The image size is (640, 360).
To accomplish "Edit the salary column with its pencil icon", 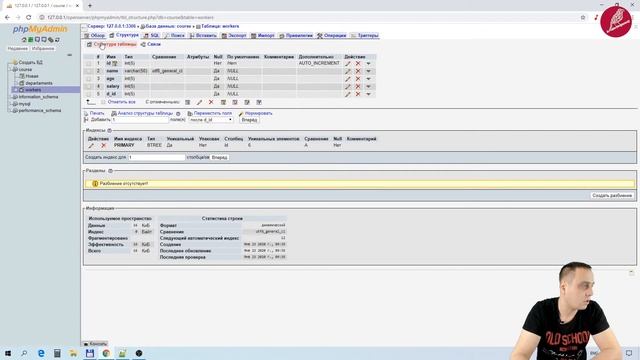I will (x=348, y=87).
